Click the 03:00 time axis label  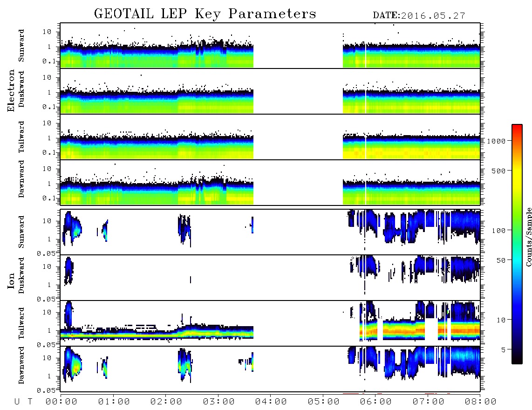219,402
